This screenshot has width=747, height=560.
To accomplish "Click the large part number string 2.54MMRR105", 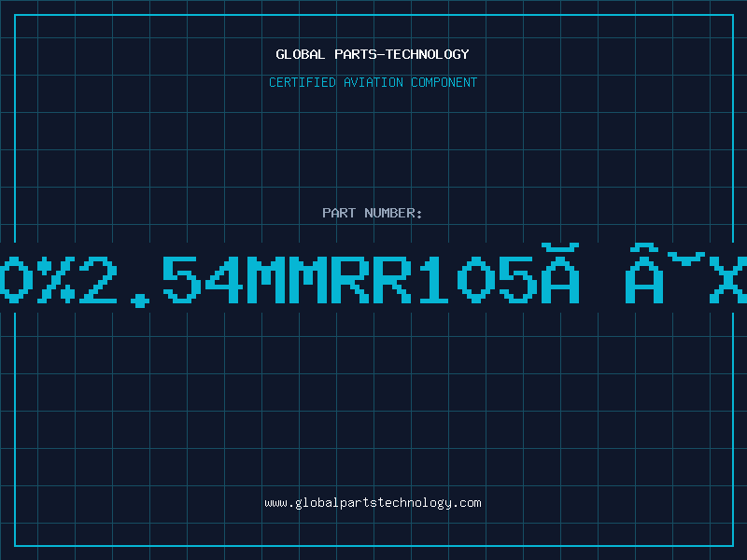I will (x=310, y=280).
